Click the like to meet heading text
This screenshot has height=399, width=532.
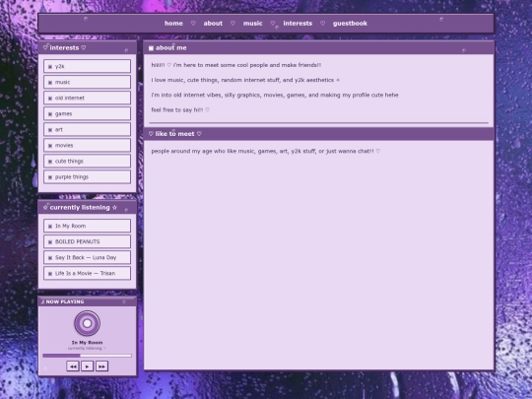(x=174, y=134)
